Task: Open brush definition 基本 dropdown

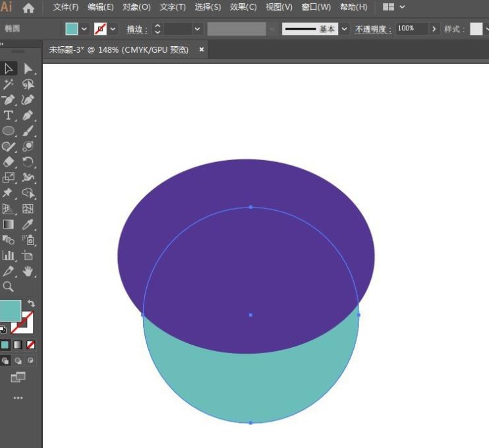Action: [x=344, y=29]
